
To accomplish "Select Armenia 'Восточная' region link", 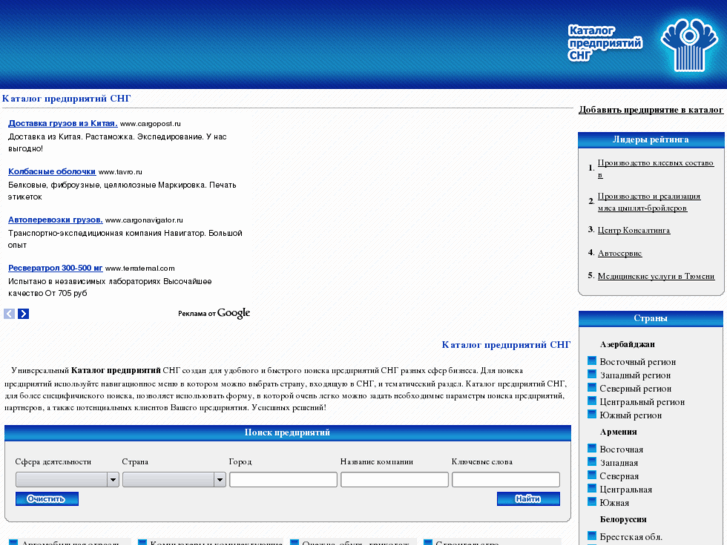I will (621, 449).
